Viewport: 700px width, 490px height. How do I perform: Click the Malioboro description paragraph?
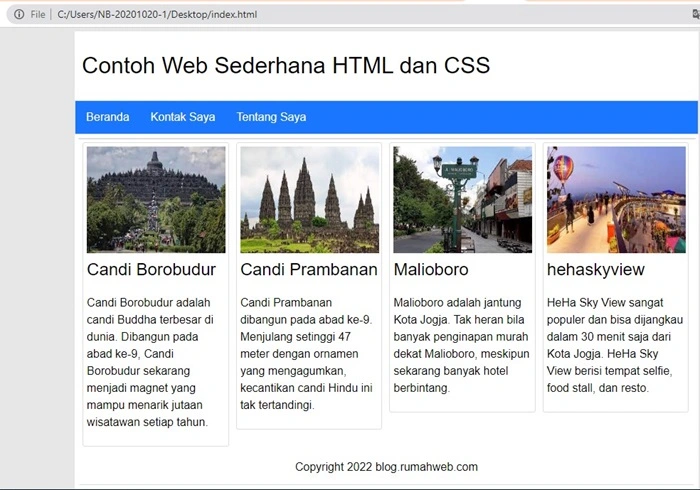tap(461, 345)
